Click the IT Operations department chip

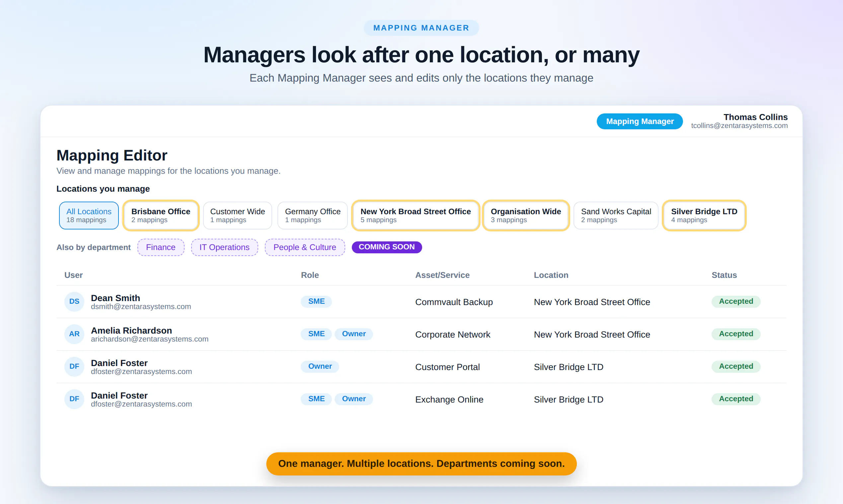pyautogui.click(x=224, y=247)
